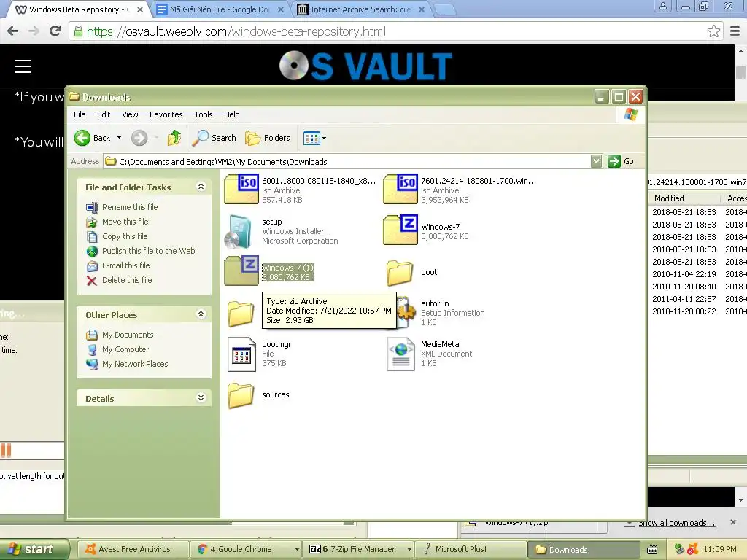Click the Chrome URL address bar
This screenshot has height=560, width=747.
(388, 31)
